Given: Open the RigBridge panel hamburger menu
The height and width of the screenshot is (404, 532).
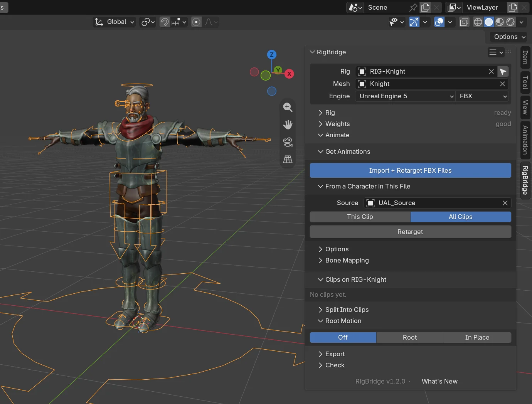Looking at the screenshot, I should (496, 52).
